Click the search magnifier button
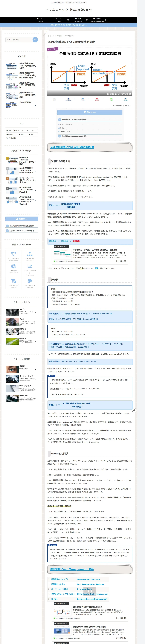 point(35,39)
